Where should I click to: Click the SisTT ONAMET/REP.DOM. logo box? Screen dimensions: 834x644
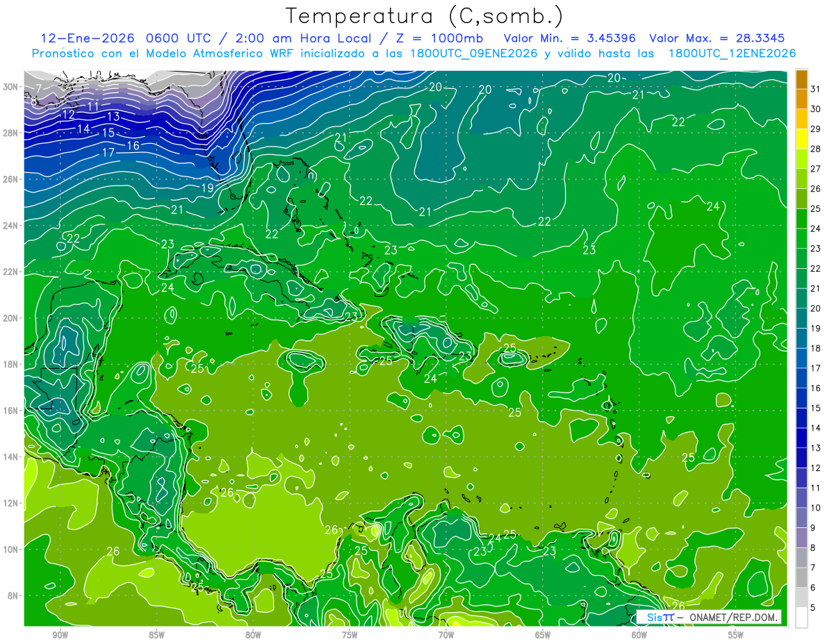pos(708,617)
